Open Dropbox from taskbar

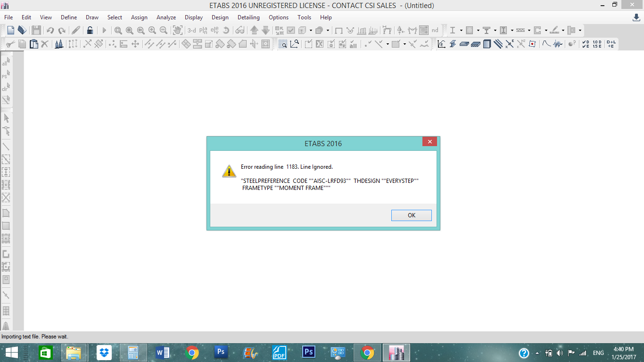104,353
